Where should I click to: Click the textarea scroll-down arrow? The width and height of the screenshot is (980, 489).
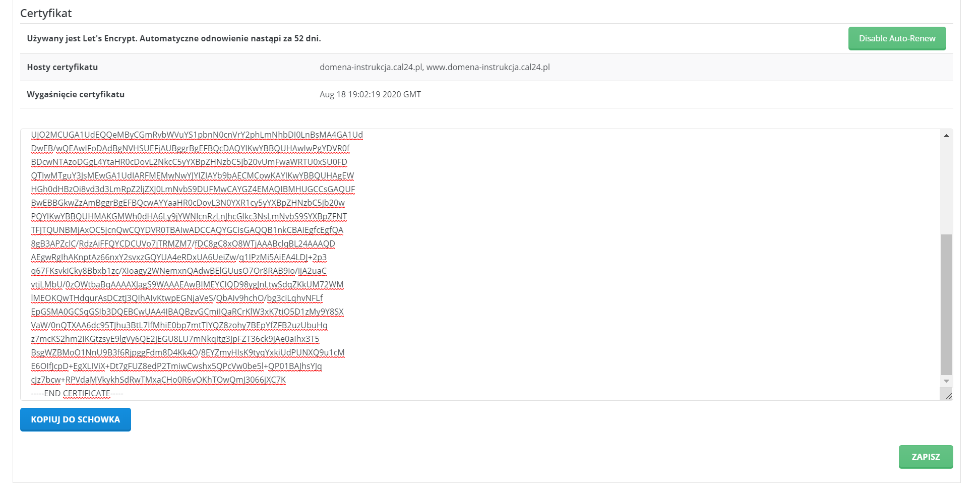tap(946, 381)
